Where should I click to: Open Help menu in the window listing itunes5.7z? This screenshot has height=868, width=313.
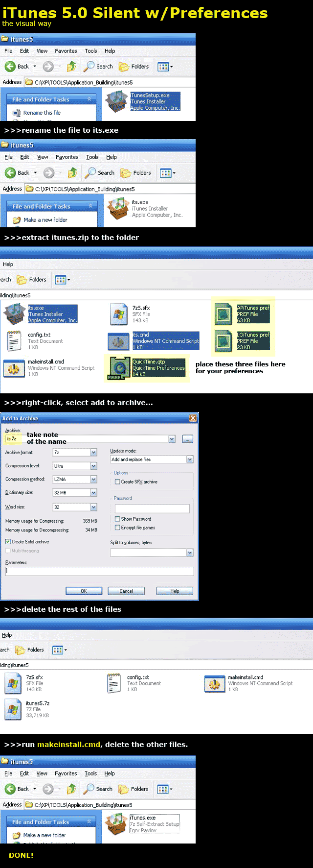click(7, 635)
